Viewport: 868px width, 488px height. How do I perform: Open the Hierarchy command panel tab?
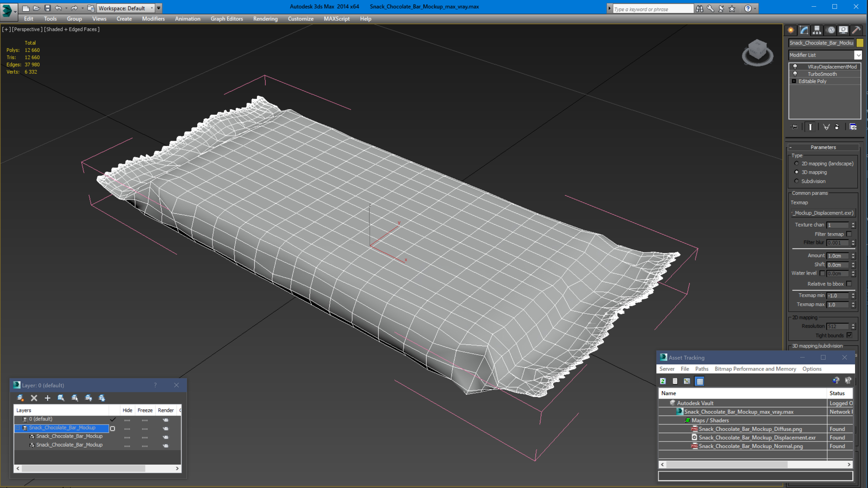(817, 30)
